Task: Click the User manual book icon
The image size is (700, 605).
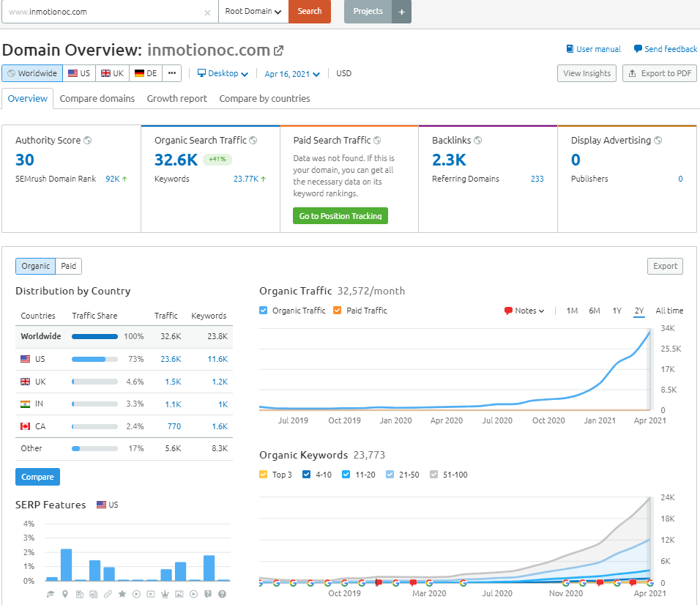Action: (570, 49)
